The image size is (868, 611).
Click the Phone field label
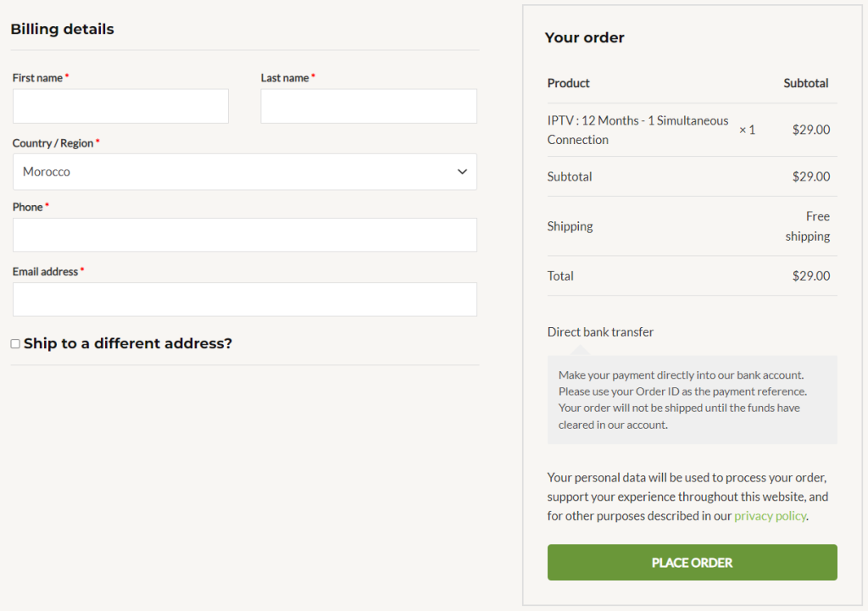coord(27,207)
